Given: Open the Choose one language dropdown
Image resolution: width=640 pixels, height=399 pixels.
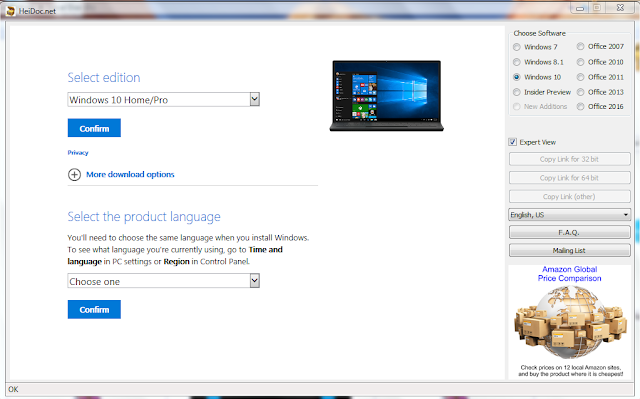Looking at the screenshot, I should tap(163, 281).
